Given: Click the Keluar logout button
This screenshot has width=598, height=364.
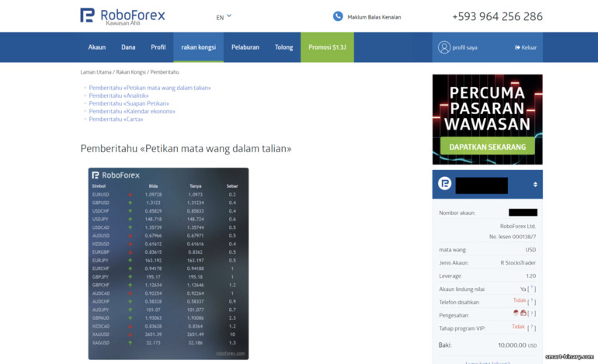Looking at the screenshot, I should pos(526,47).
